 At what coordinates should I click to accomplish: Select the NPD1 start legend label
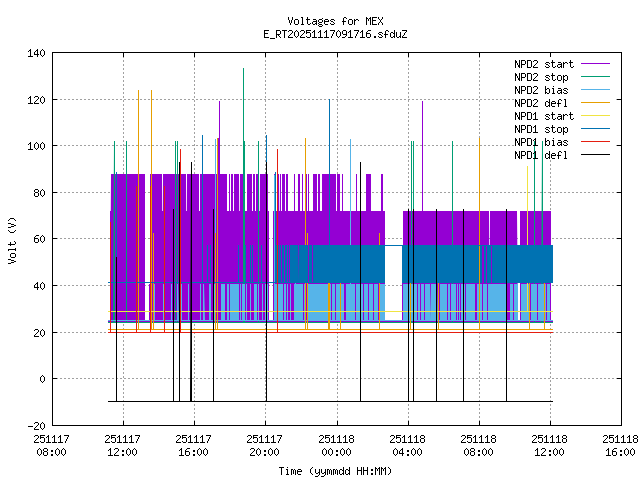541,116
